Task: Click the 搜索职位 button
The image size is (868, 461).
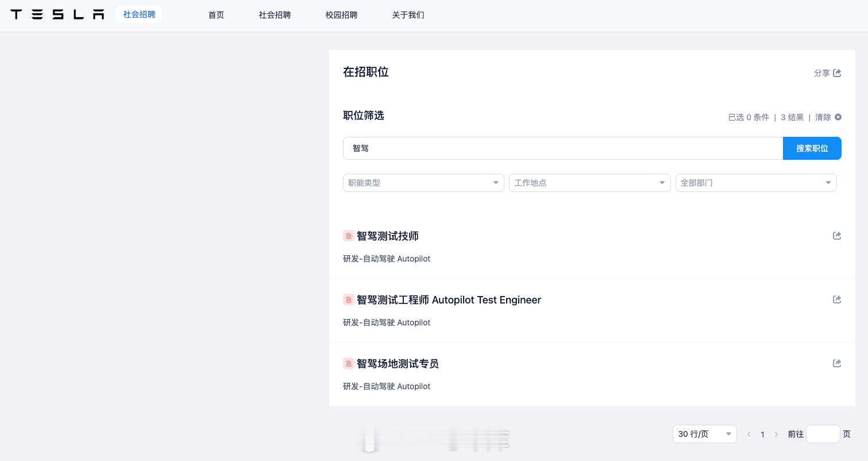Action: pos(812,148)
